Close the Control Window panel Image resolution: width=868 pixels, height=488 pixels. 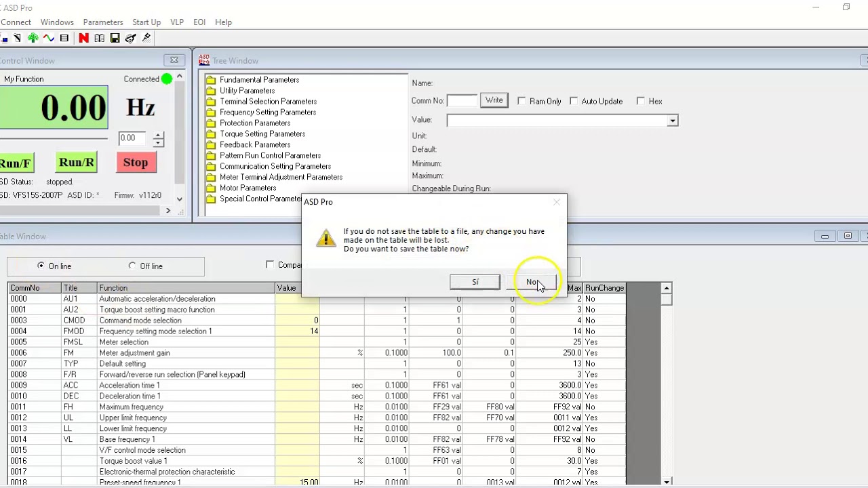174,60
